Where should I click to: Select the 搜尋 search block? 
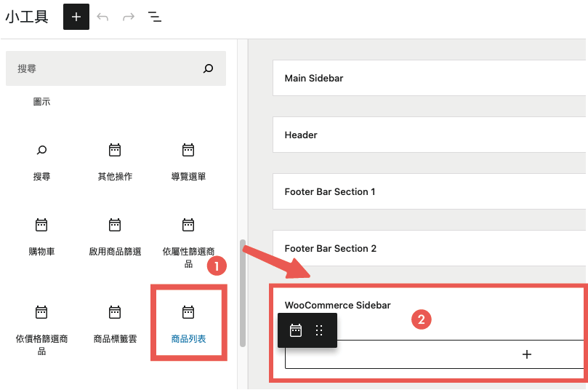click(x=41, y=162)
